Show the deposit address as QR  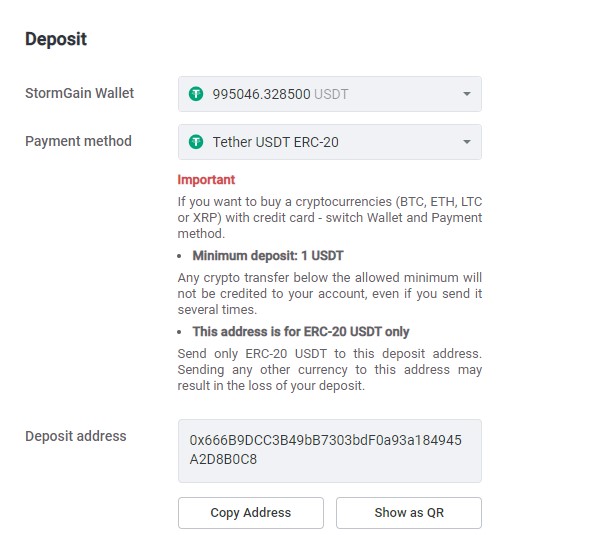pos(408,512)
